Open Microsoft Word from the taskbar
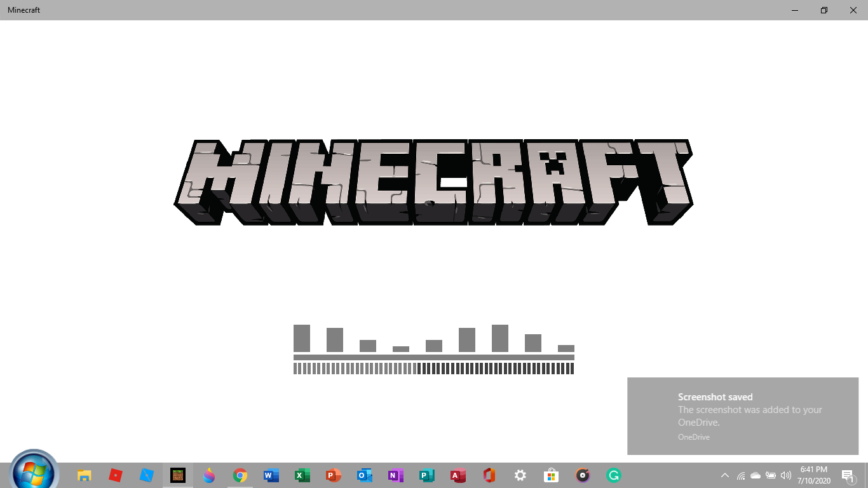This screenshot has width=868, height=488. (x=271, y=475)
